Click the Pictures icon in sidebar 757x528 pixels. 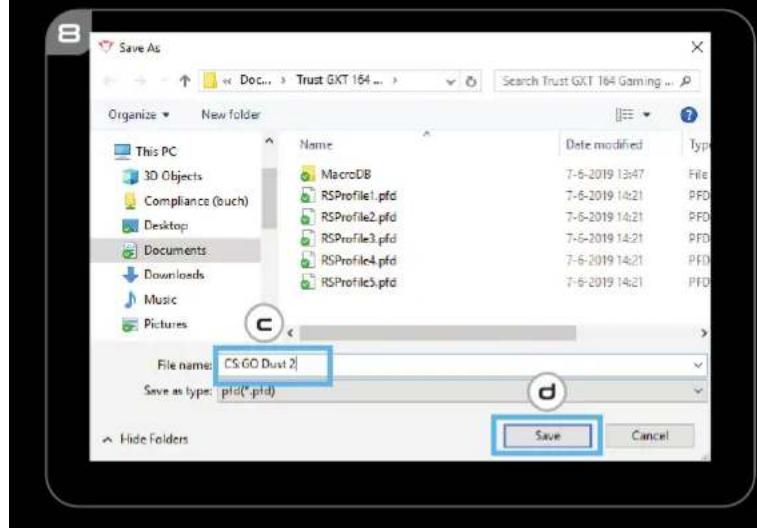click(130, 324)
